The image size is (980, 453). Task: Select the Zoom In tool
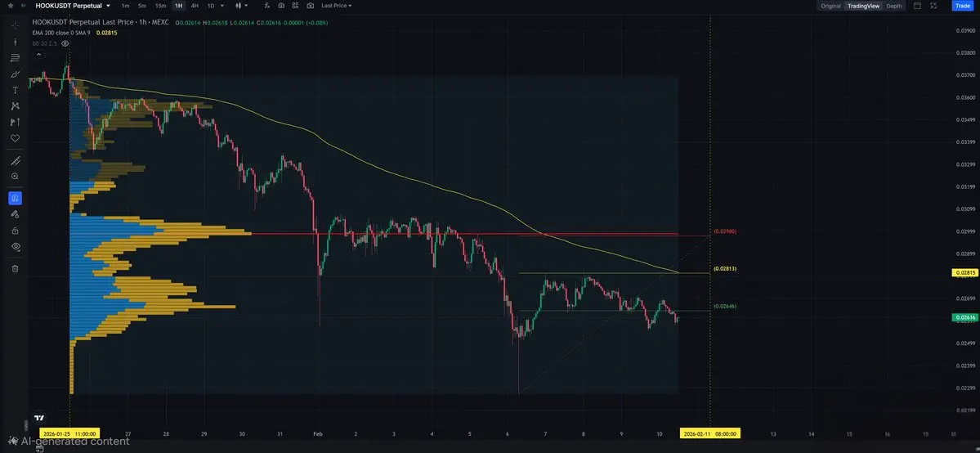pyautogui.click(x=16, y=177)
